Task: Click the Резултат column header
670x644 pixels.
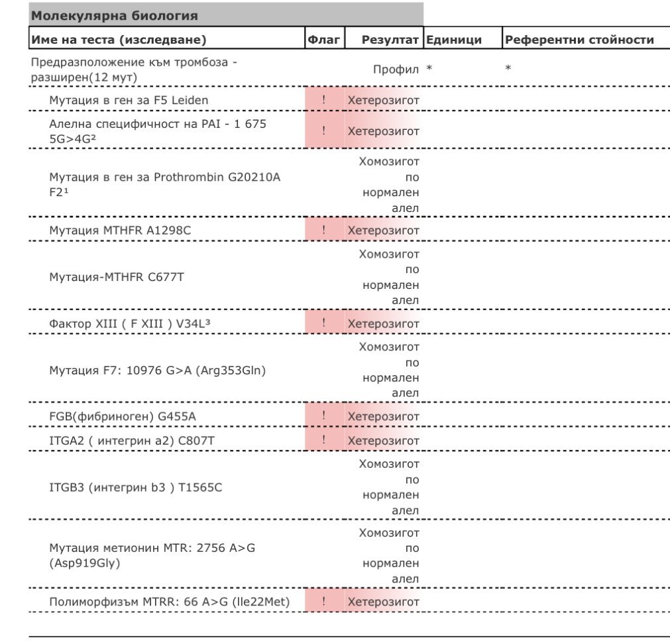Action: pyautogui.click(x=390, y=40)
